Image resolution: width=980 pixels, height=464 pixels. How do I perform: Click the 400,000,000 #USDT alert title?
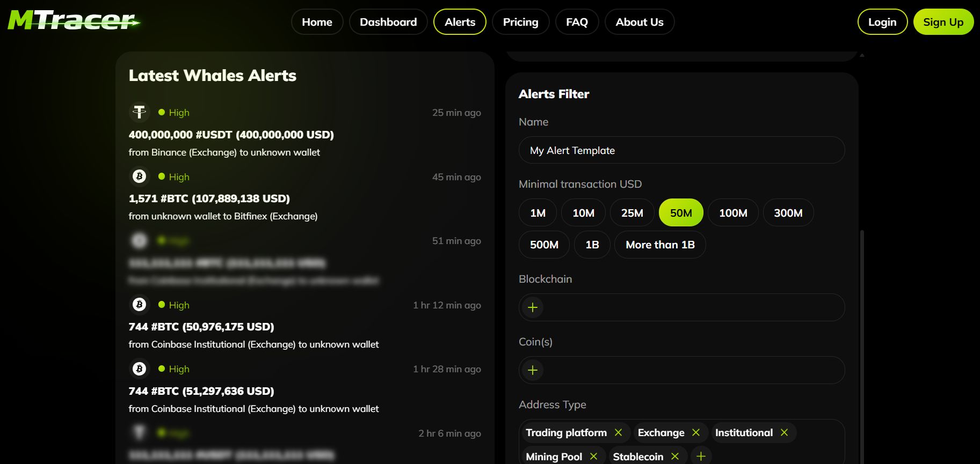[231, 135]
